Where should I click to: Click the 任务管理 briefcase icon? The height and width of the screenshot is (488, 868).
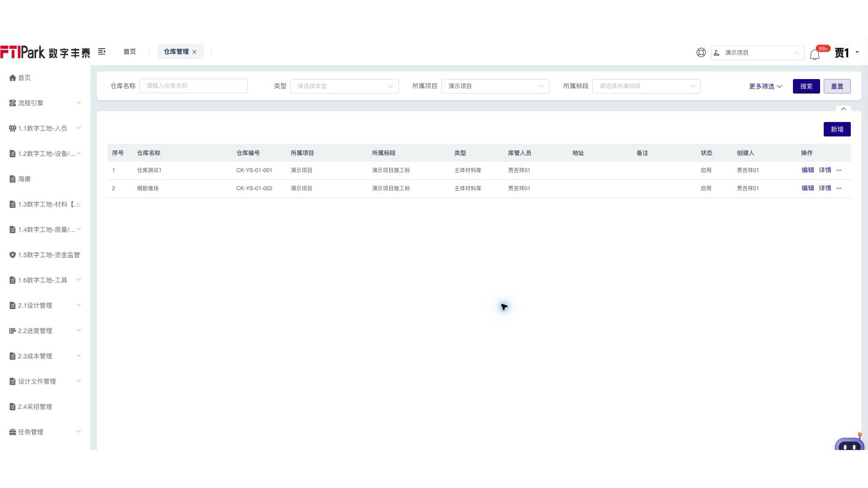click(13, 432)
